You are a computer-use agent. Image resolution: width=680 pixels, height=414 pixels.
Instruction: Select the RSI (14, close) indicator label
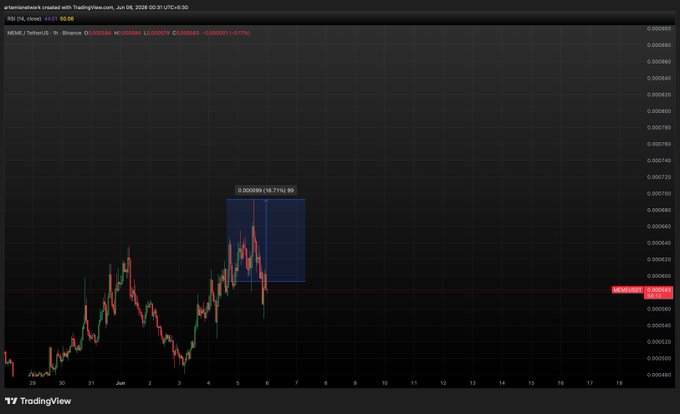pos(24,19)
